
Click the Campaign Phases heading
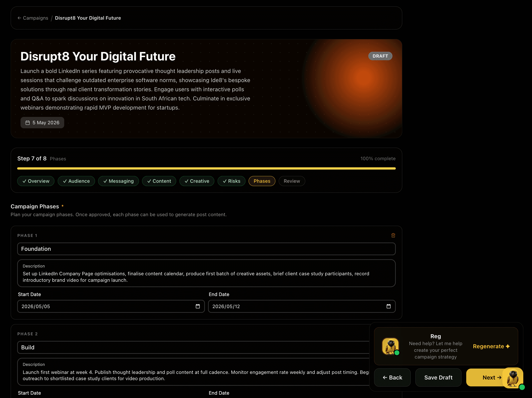coord(35,206)
